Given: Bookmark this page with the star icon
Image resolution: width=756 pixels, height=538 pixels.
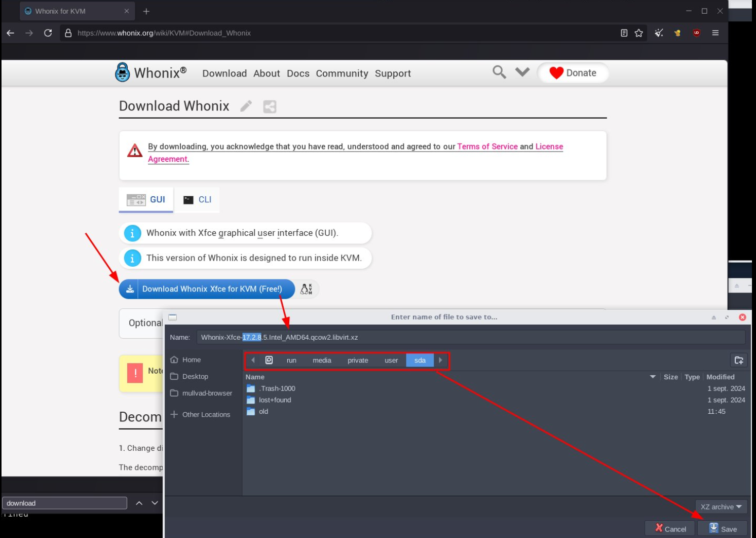Looking at the screenshot, I should coord(638,33).
